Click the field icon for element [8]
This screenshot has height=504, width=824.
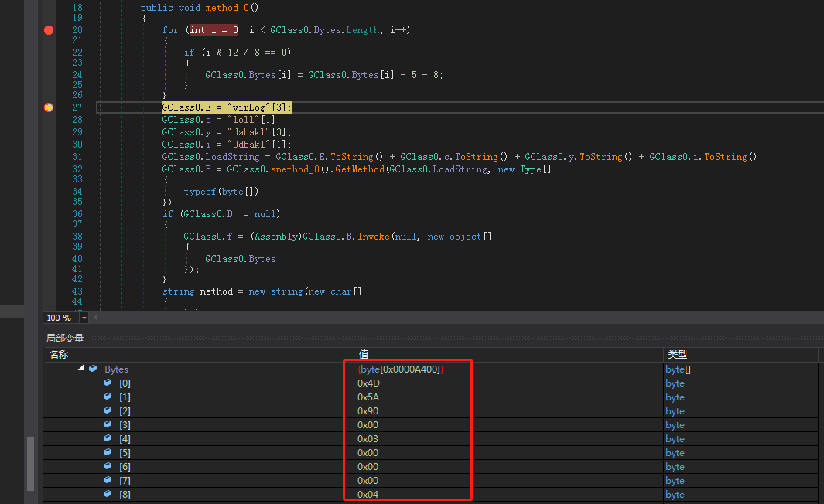point(108,494)
